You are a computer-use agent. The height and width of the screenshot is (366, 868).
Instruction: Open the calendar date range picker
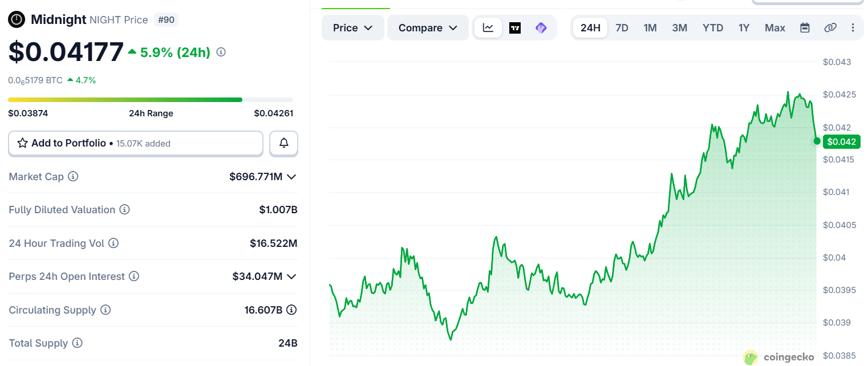coord(805,28)
